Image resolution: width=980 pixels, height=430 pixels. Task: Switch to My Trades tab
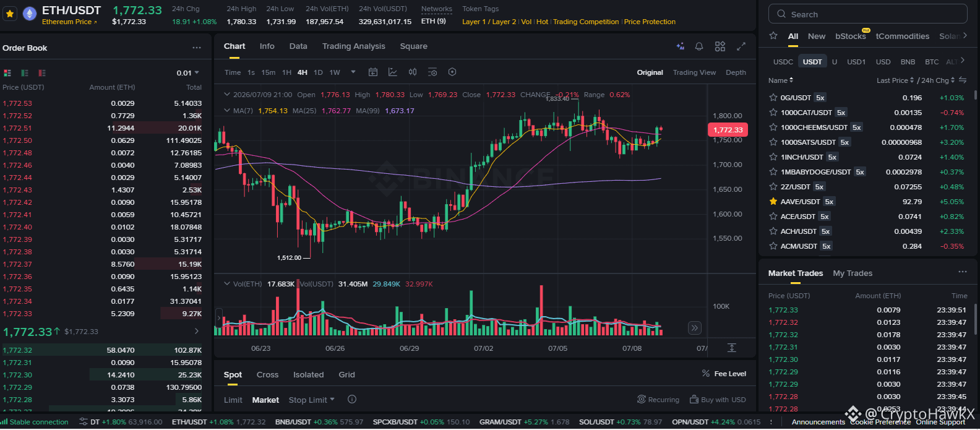pos(853,273)
